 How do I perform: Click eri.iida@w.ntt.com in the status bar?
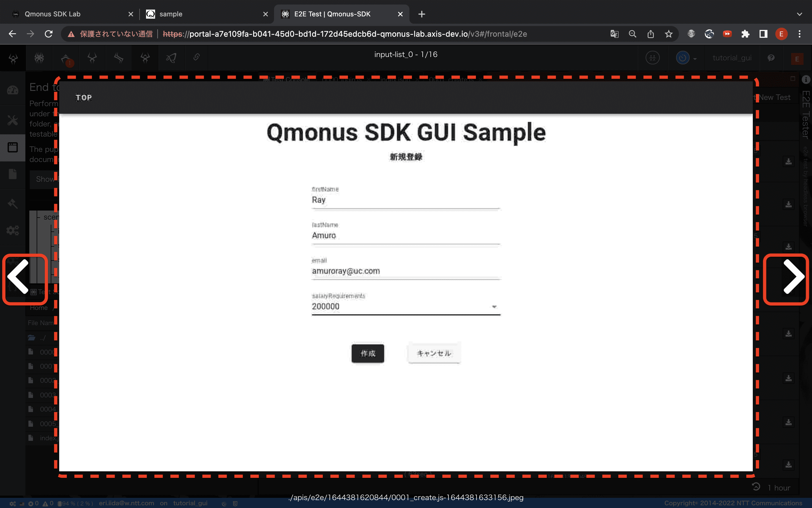127,503
